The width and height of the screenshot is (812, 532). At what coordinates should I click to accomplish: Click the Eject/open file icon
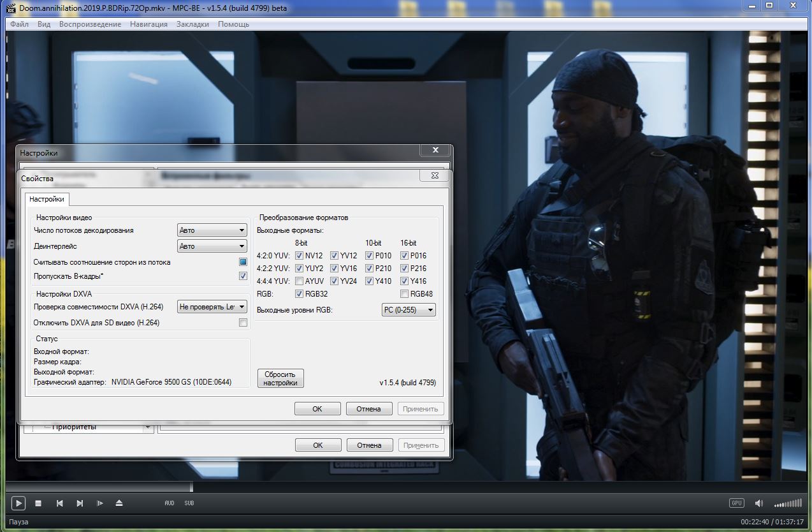pos(119,503)
